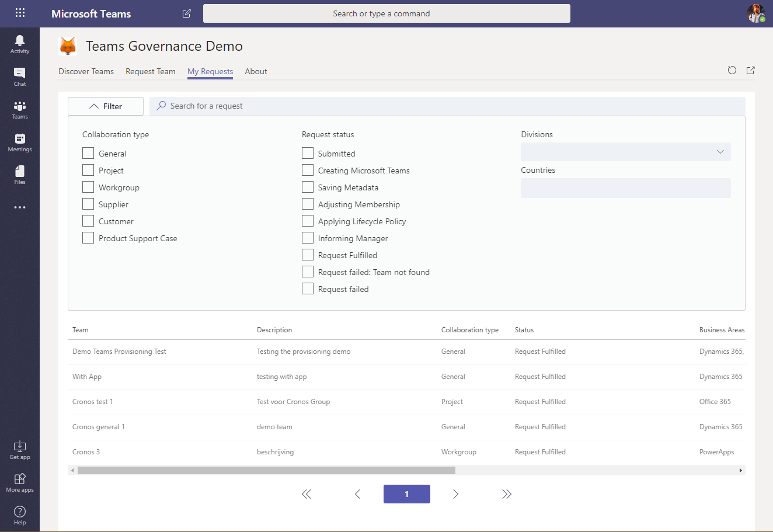Click the "Test voor Cronos Group" description

293,402
